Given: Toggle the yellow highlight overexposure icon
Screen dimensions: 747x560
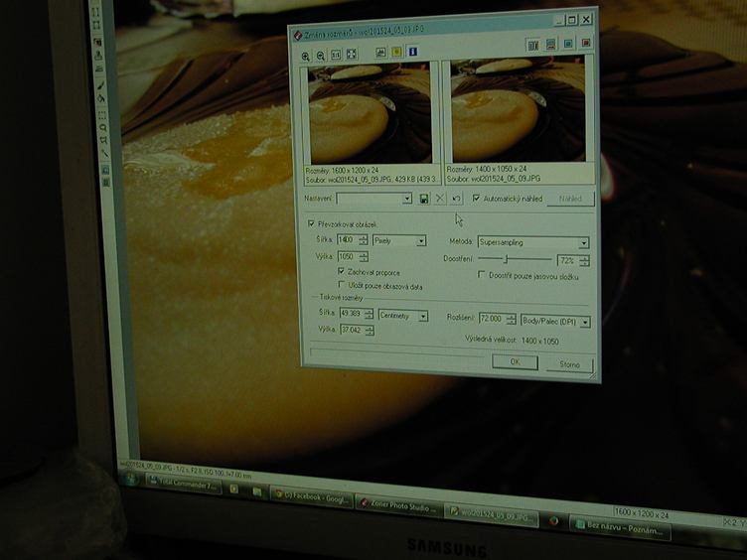Looking at the screenshot, I should 396,52.
